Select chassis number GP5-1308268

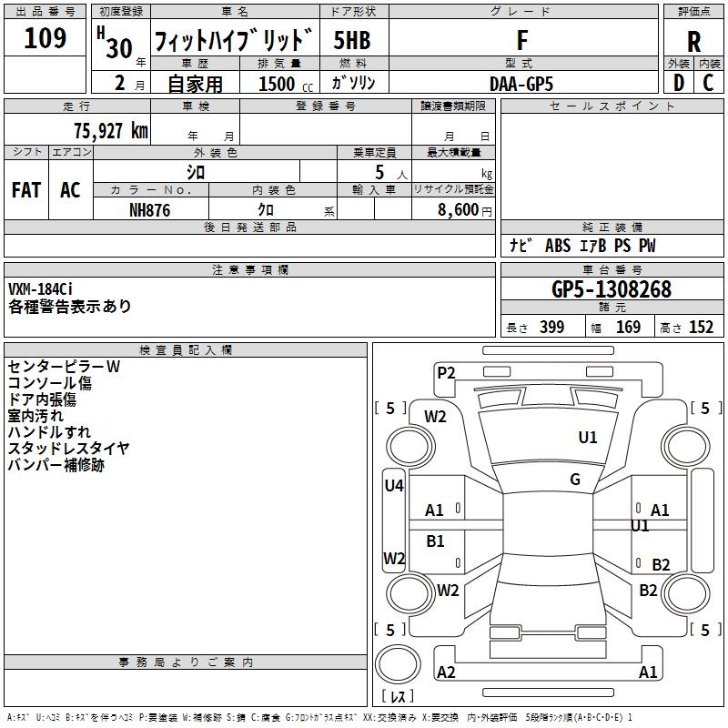click(x=612, y=289)
